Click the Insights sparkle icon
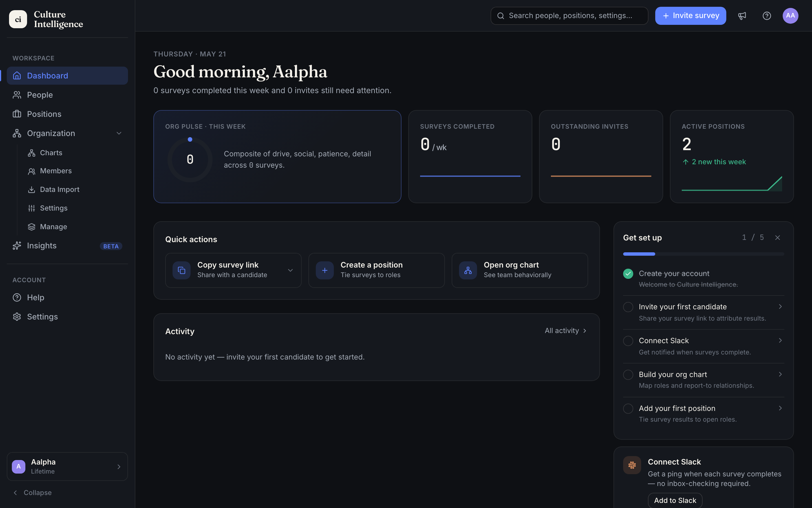Image resolution: width=812 pixels, height=508 pixels. point(17,246)
